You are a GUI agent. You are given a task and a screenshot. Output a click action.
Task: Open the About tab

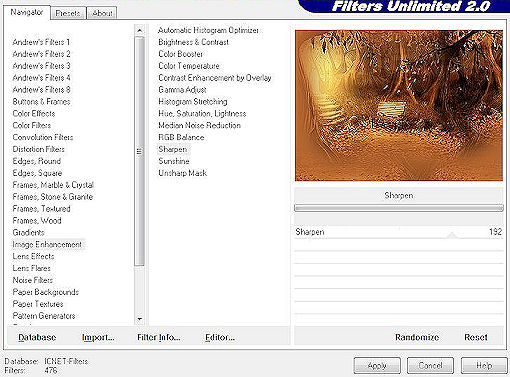pos(102,13)
